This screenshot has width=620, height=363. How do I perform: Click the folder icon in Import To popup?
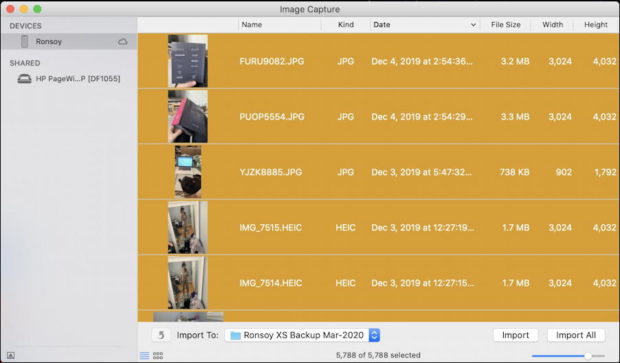(236, 335)
